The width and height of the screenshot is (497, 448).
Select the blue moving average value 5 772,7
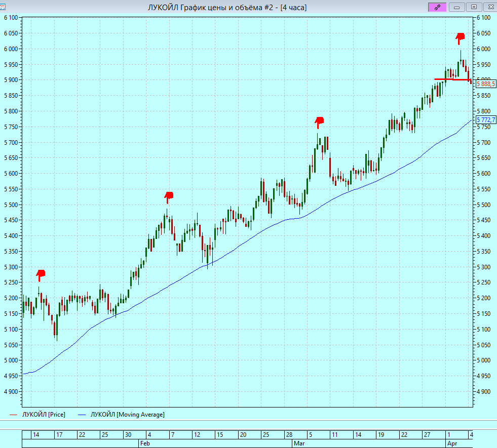click(486, 120)
